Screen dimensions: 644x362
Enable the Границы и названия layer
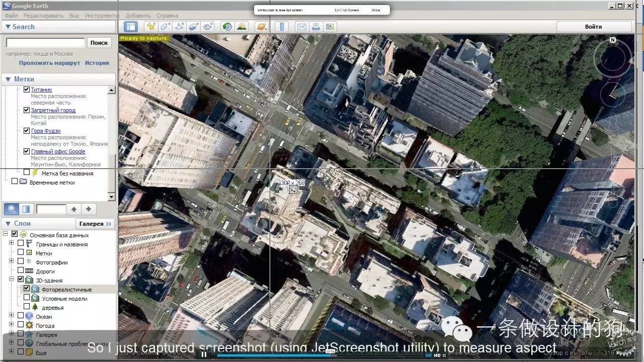(x=21, y=244)
